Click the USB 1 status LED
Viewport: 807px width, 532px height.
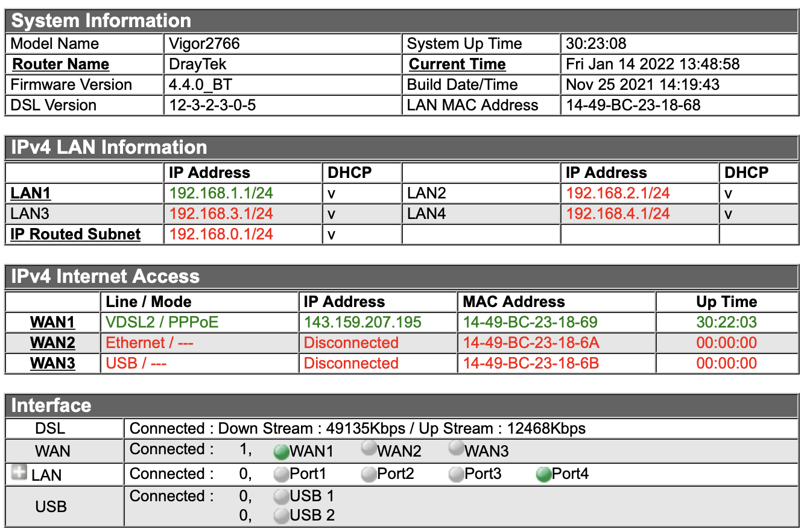281,496
